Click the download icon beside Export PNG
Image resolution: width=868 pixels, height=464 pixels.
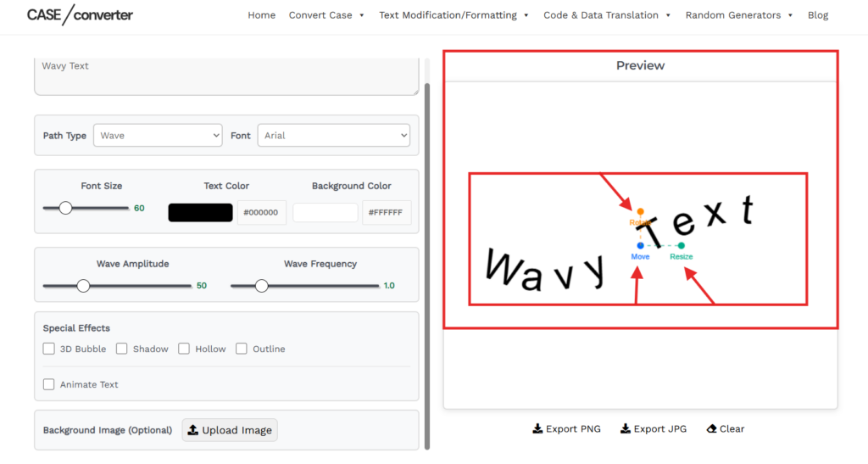[x=537, y=428]
